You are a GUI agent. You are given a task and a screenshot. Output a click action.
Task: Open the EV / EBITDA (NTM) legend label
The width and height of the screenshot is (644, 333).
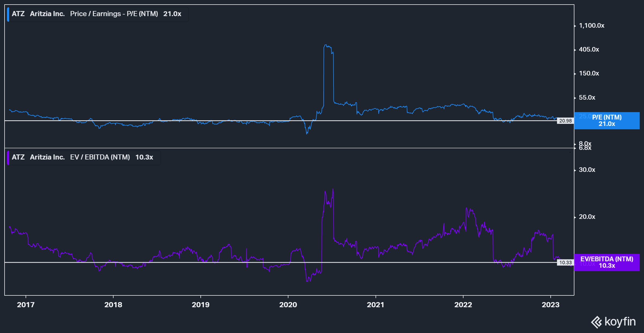100,157
